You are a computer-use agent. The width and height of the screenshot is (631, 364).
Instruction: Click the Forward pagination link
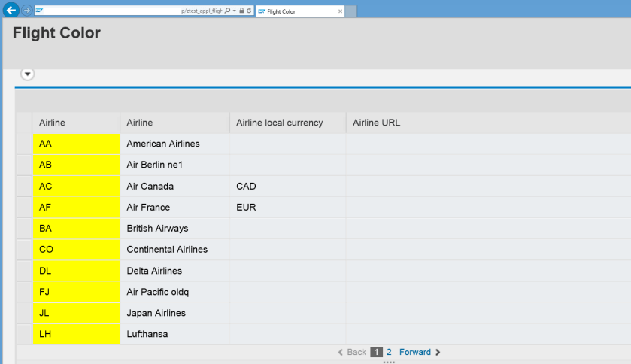tap(414, 352)
